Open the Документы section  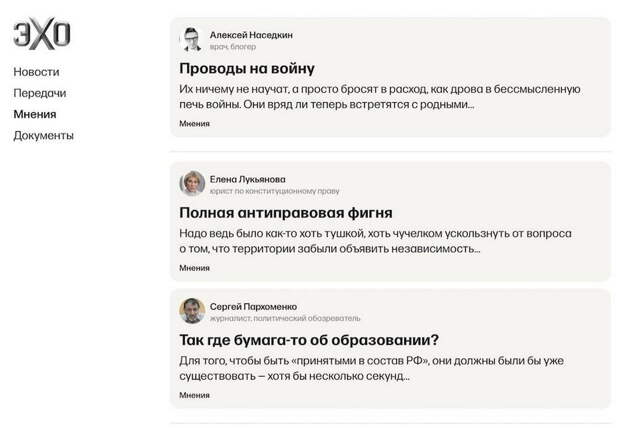(43, 136)
